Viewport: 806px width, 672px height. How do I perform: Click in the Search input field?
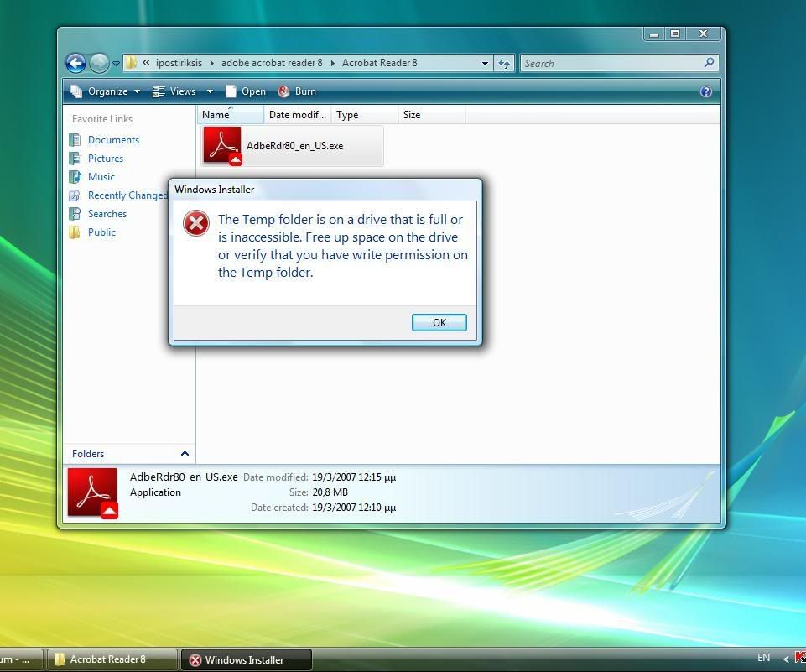[x=611, y=63]
